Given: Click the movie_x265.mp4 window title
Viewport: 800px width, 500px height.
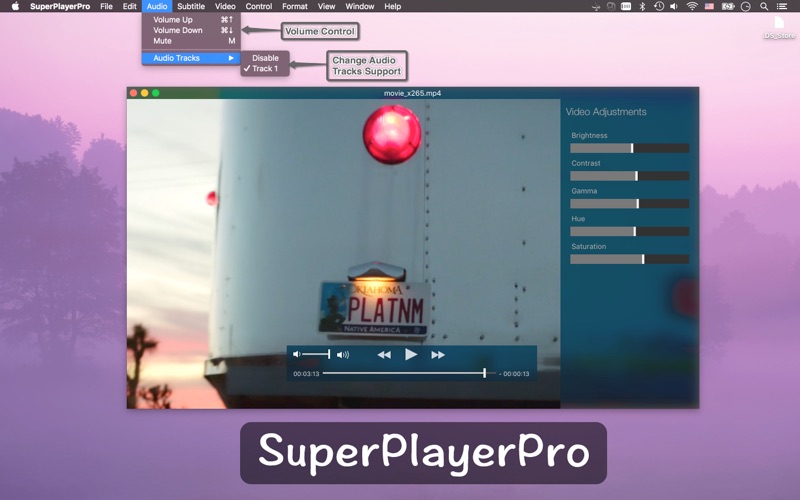Looking at the screenshot, I should pyautogui.click(x=412, y=93).
